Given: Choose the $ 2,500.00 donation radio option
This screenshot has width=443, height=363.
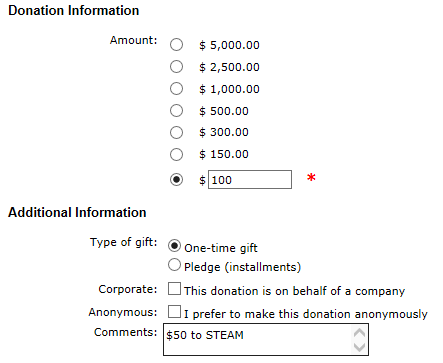Looking at the screenshot, I should pos(176,67).
